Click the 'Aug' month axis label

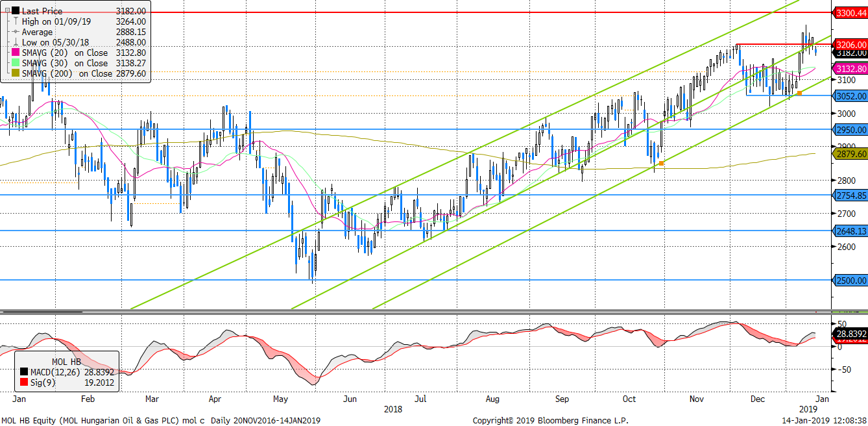(492, 399)
